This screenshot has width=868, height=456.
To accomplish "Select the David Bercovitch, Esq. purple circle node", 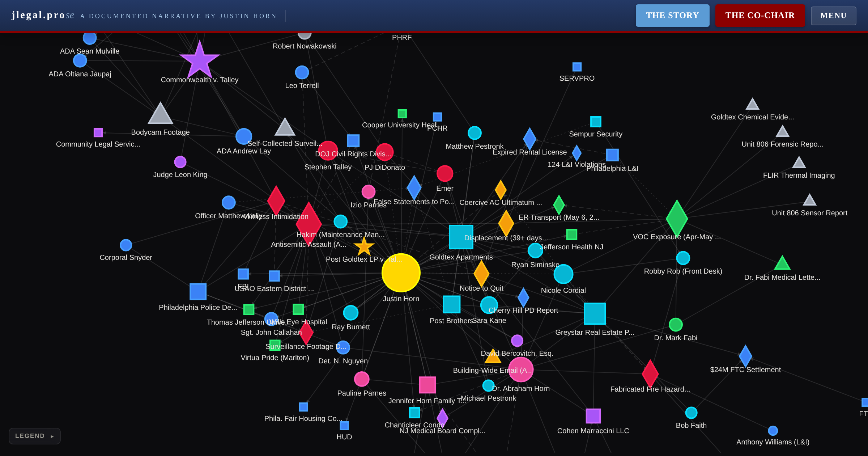I will click(517, 341).
